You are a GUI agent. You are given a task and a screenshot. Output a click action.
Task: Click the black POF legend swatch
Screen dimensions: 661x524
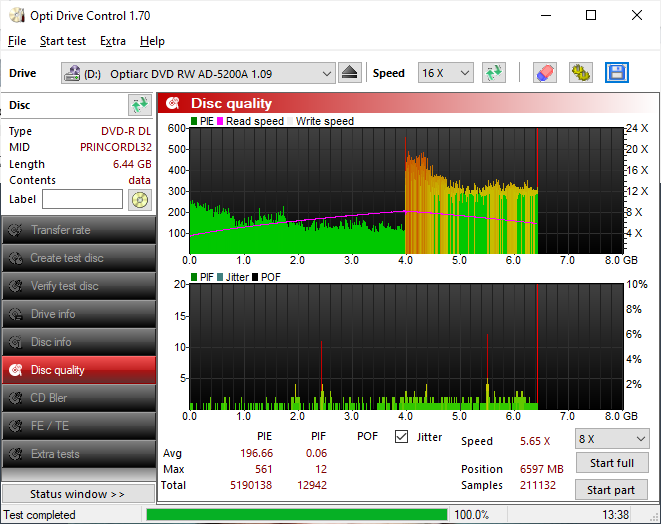[255, 277]
